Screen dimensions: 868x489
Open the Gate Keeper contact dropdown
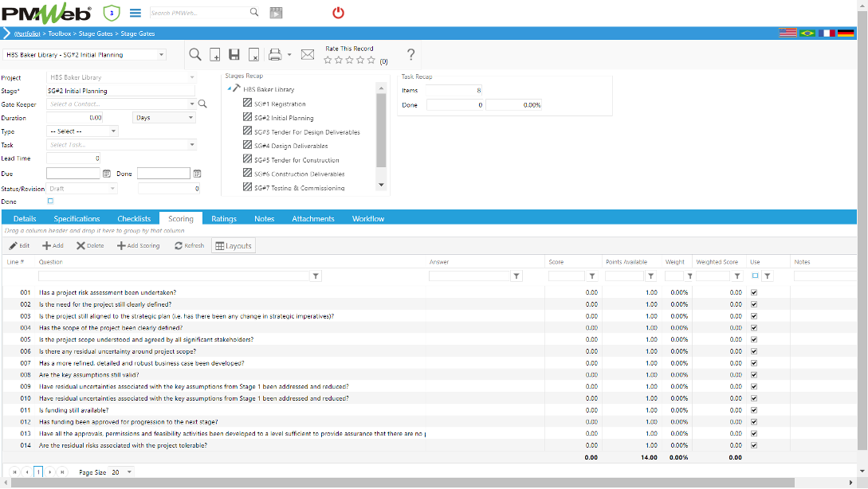click(192, 104)
